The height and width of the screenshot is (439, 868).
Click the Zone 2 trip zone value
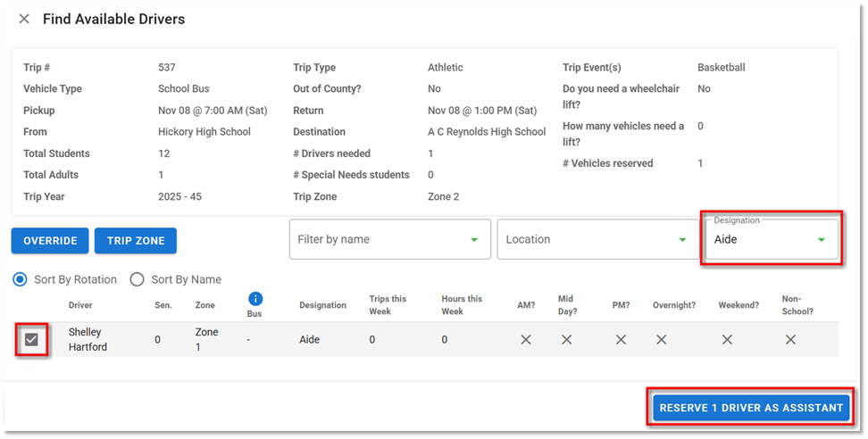coord(444,196)
